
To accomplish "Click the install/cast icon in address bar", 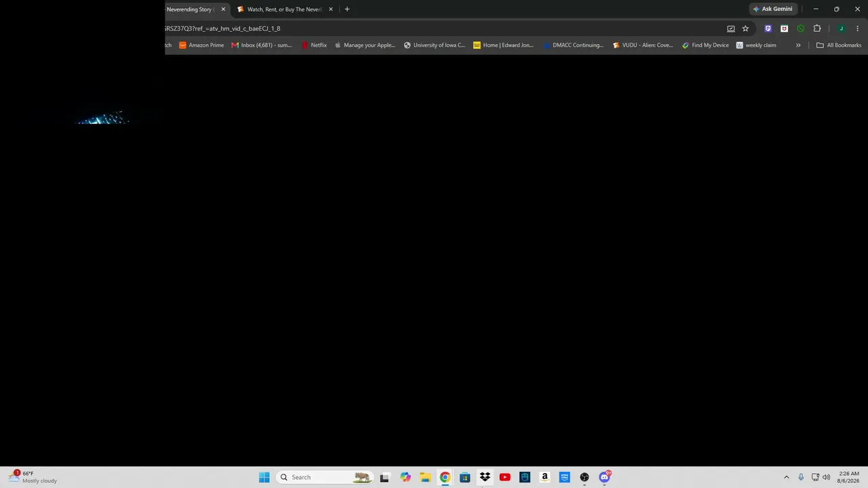I will tap(730, 28).
